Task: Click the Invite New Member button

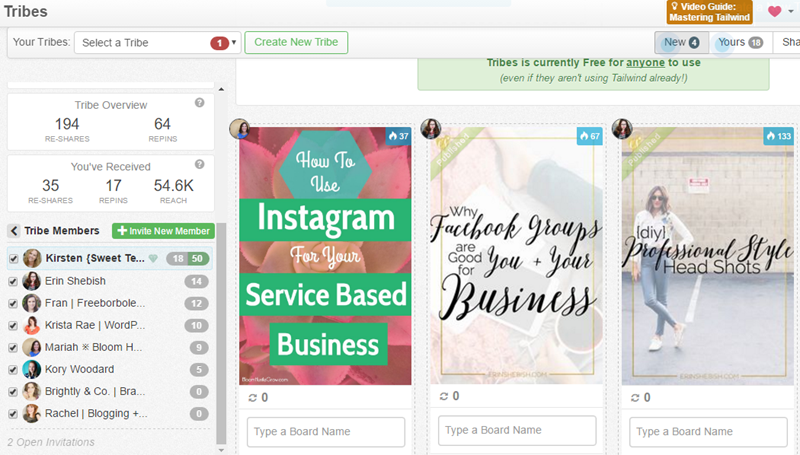Action: 163,231
